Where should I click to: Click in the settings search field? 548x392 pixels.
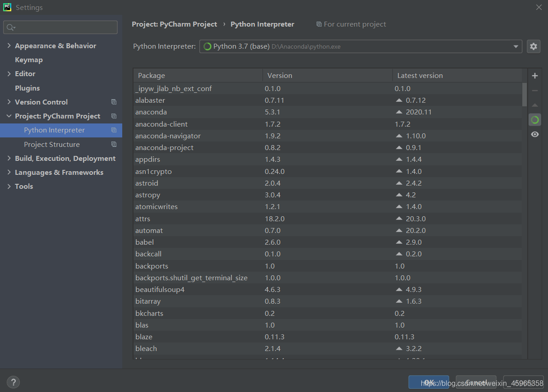click(60, 27)
